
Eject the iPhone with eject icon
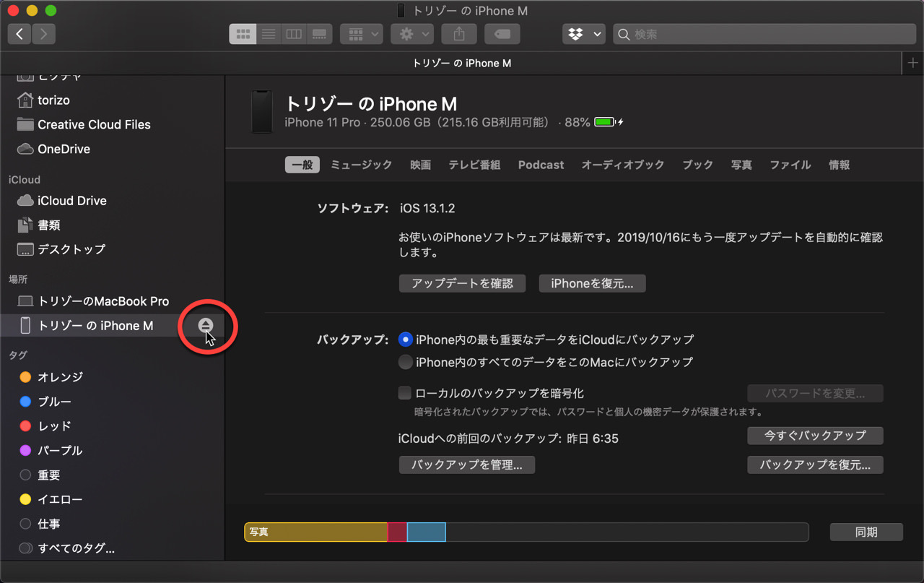pyautogui.click(x=206, y=326)
